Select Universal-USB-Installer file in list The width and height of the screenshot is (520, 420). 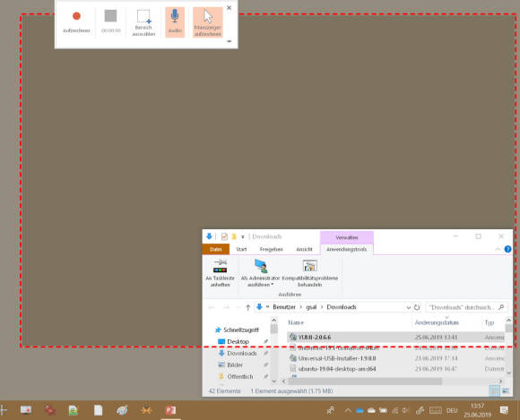(x=337, y=358)
